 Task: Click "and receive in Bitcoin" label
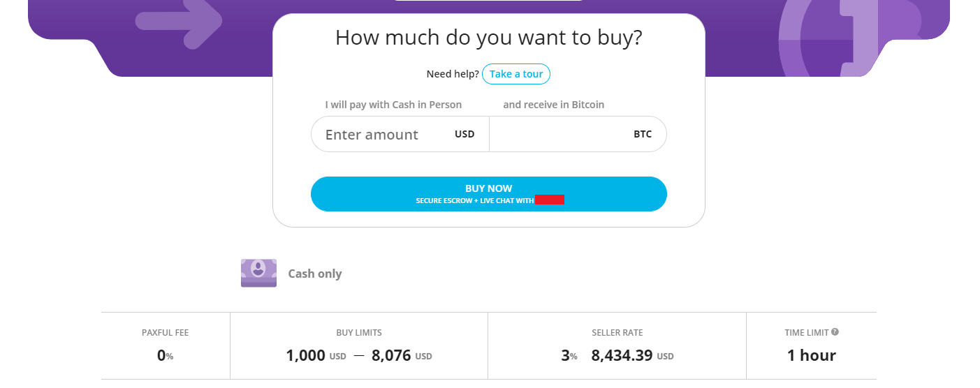(553, 105)
